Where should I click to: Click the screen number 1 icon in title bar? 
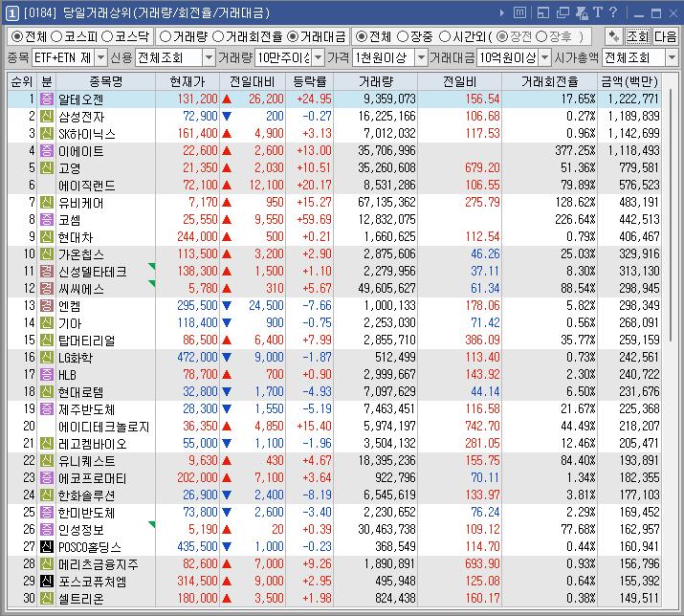pyautogui.click(x=11, y=13)
